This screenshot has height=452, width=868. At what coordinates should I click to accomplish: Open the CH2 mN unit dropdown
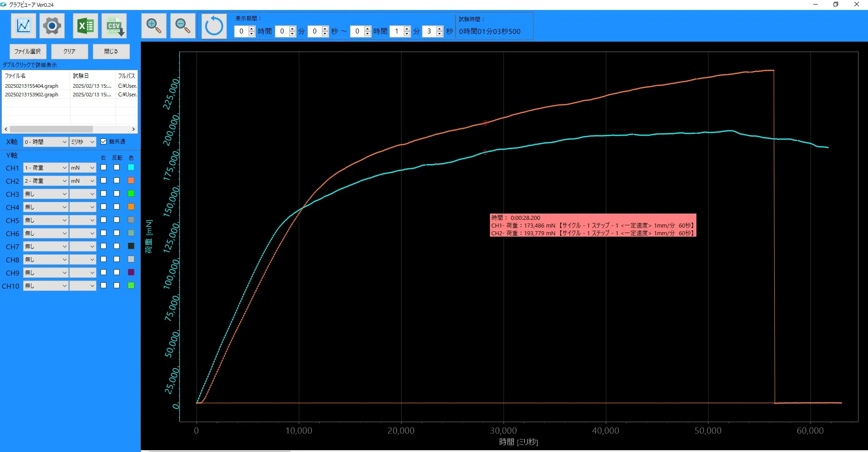click(x=83, y=181)
